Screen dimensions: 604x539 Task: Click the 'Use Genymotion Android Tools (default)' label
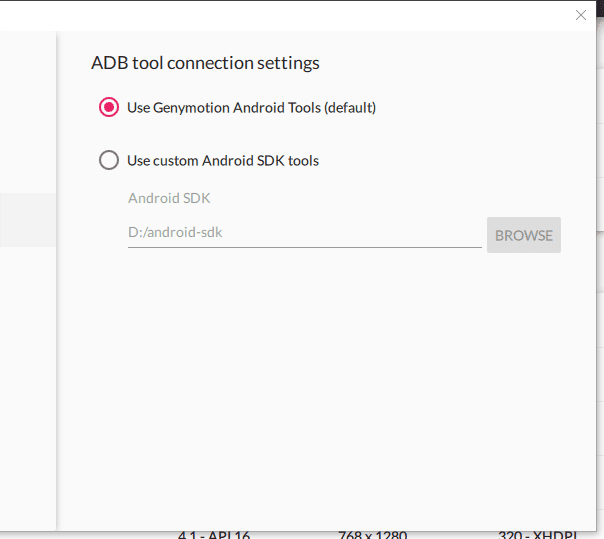coord(251,107)
